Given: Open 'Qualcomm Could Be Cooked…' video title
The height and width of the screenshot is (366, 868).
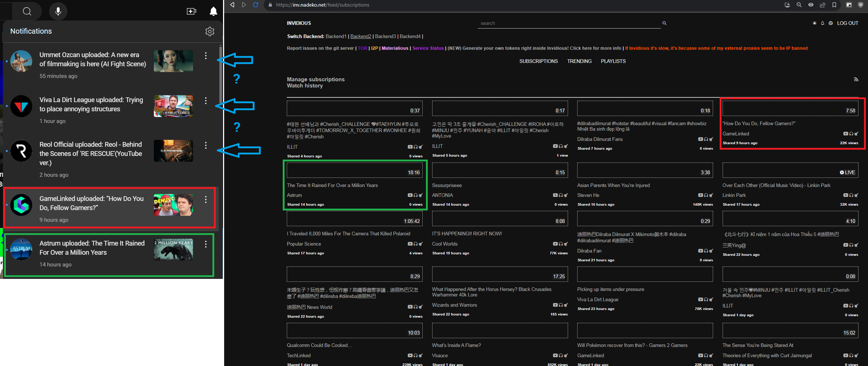Looking at the screenshot, I should (319, 346).
